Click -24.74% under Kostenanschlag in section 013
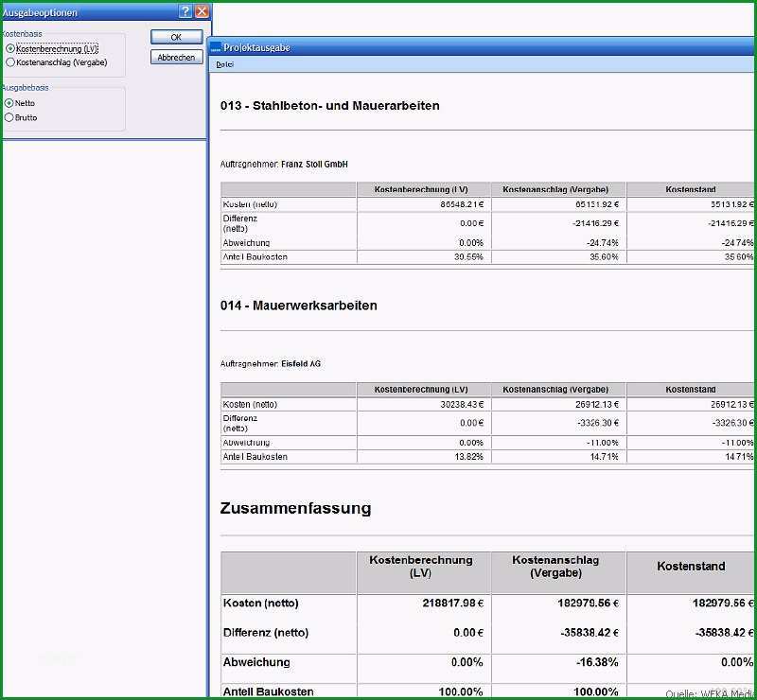This screenshot has height=700, width=757. click(603, 243)
